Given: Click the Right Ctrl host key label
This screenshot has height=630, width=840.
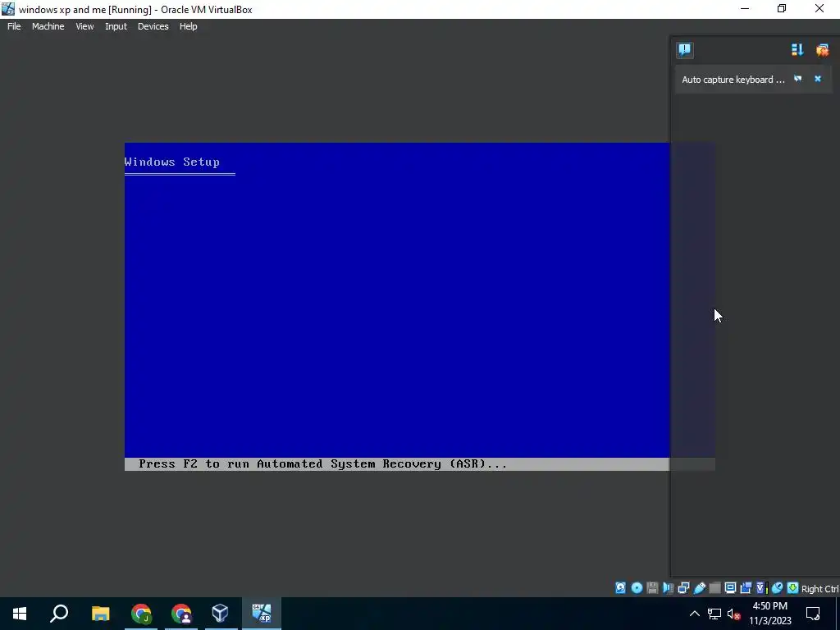Looking at the screenshot, I should click(x=820, y=589).
